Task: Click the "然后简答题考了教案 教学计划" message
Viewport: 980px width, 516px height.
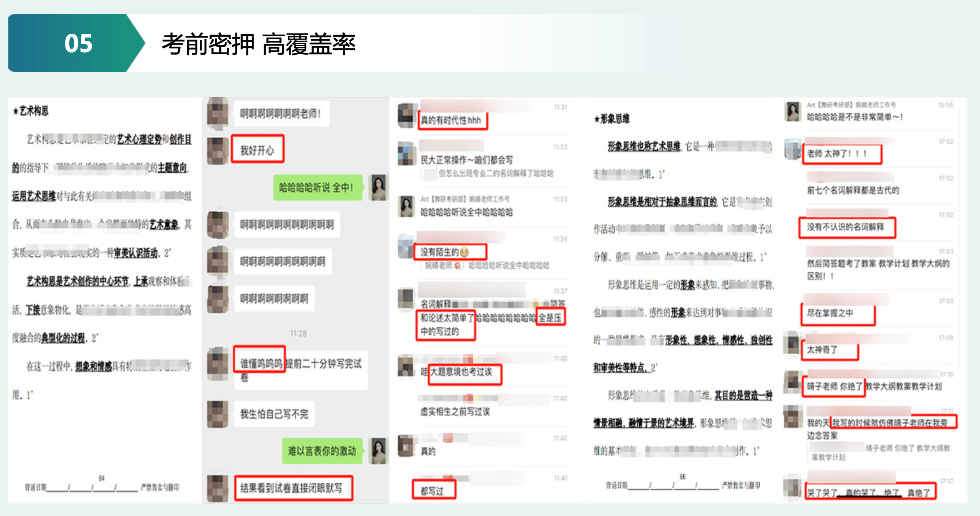Action: coord(878,270)
